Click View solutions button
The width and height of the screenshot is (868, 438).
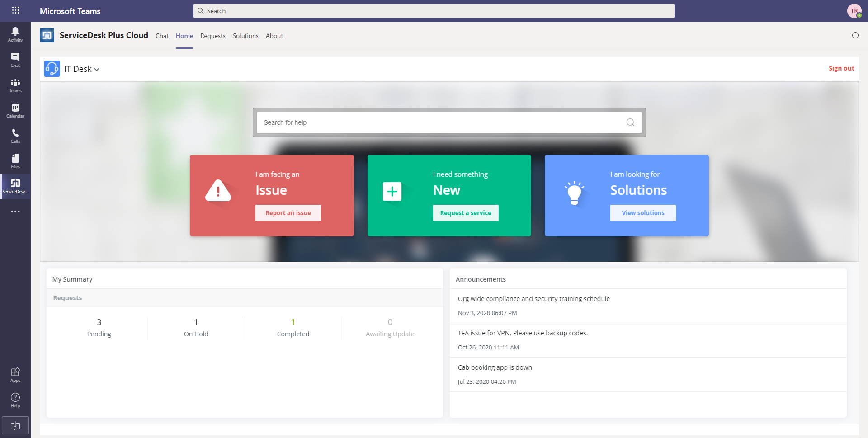[643, 213]
